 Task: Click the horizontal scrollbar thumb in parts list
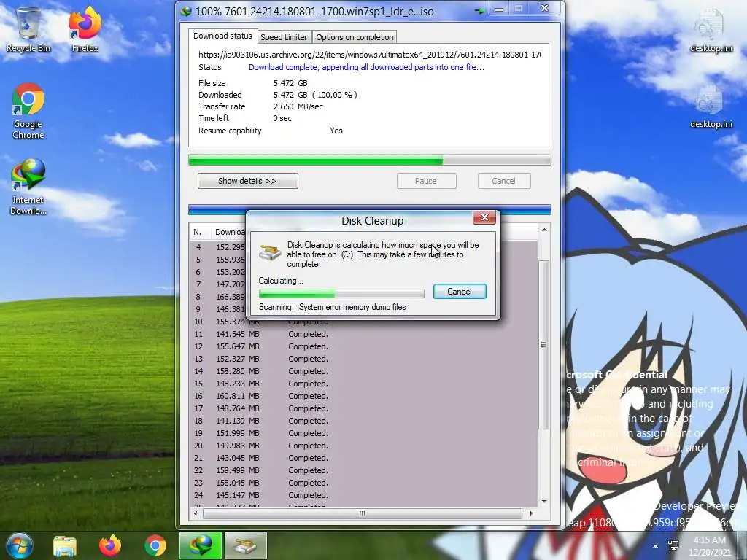362,513
